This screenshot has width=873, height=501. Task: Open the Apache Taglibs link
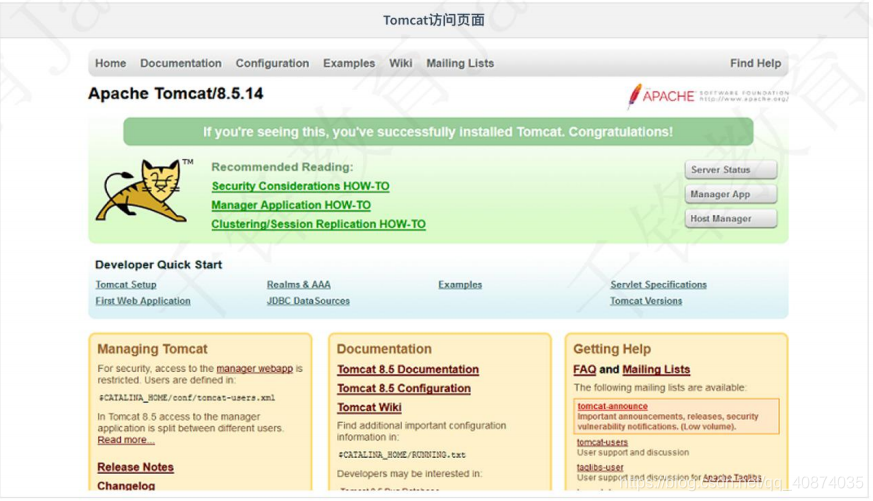click(732, 478)
